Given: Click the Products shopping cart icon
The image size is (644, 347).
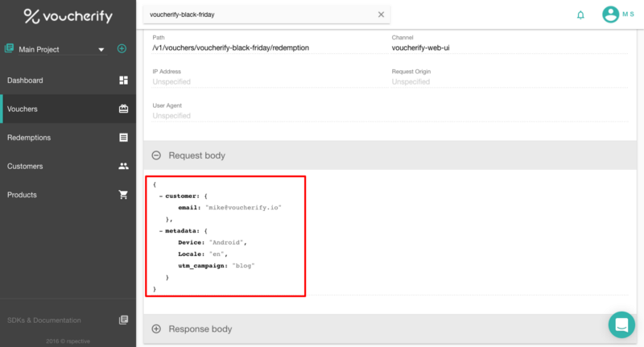Looking at the screenshot, I should 123,195.
